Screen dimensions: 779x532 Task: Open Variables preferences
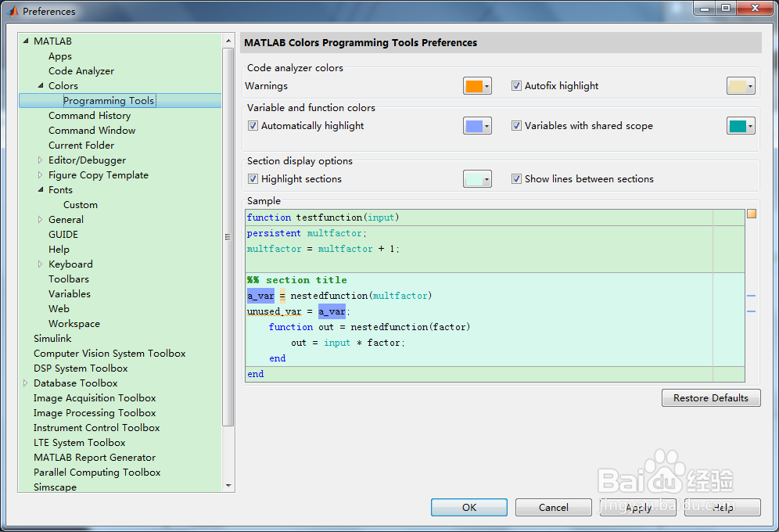[x=70, y=294]
